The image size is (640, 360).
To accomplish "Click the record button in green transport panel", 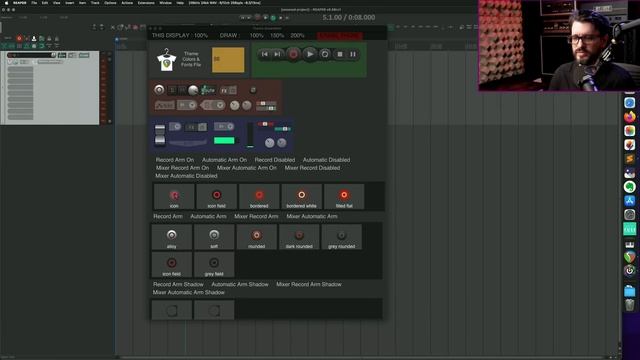I will click(x=293, y=54).
